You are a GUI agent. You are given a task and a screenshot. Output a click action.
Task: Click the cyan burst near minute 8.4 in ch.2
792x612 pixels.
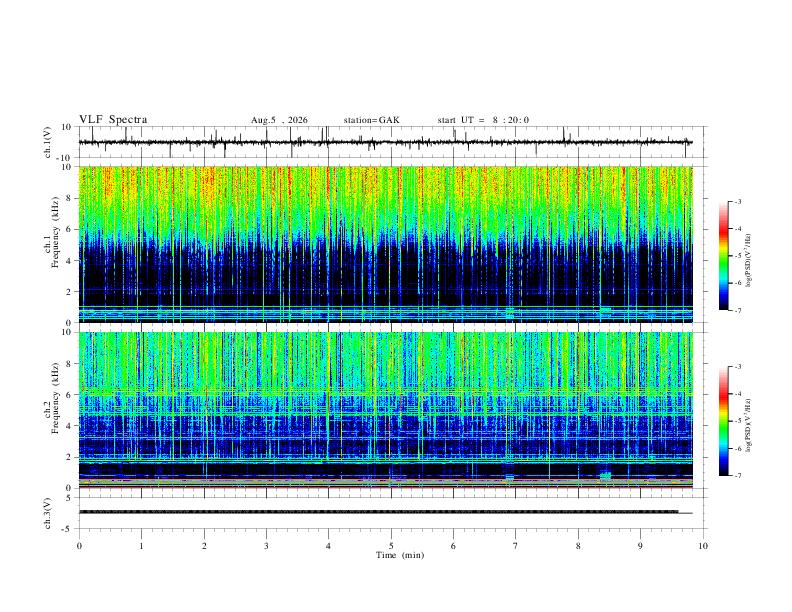click(x=605, y=476)
